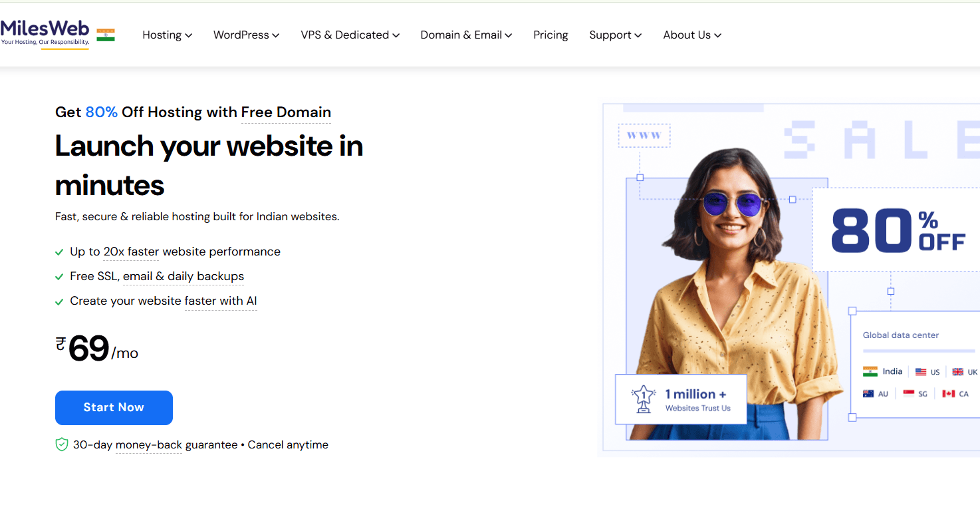
Task: Click checkmark beside Free SSL
Action: 59,277
